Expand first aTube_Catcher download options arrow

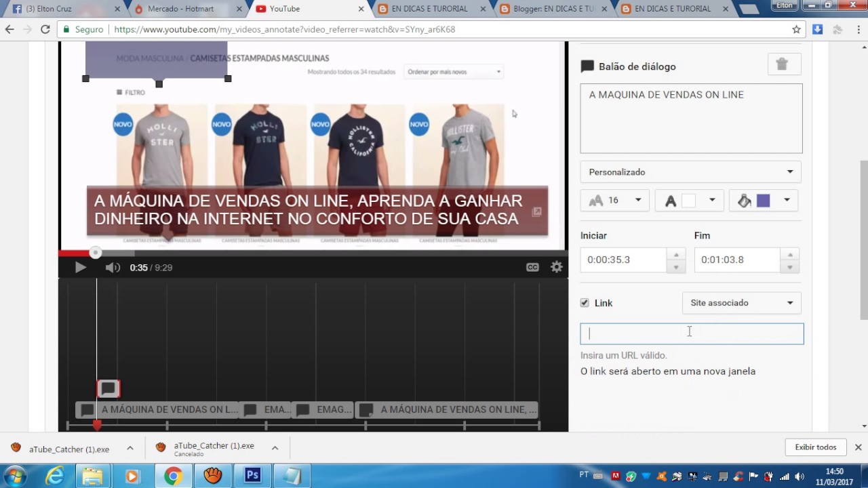click(130, 448)
